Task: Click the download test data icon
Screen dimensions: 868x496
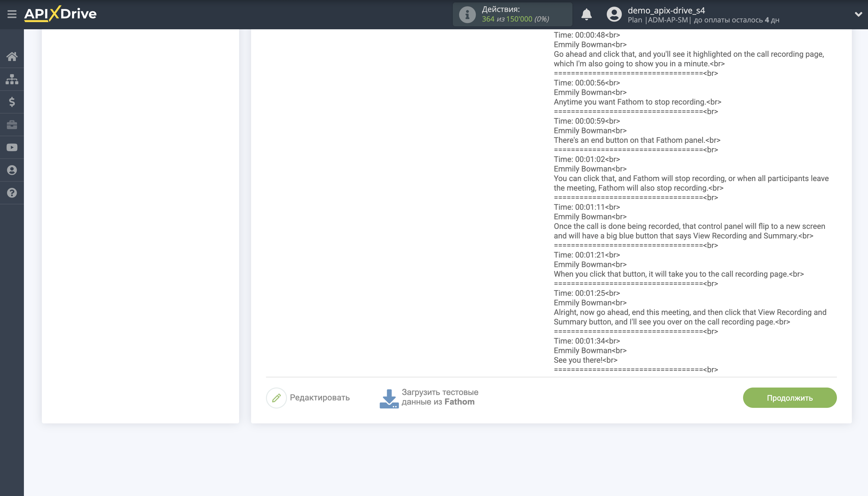Action: click(x=389, y=398)
